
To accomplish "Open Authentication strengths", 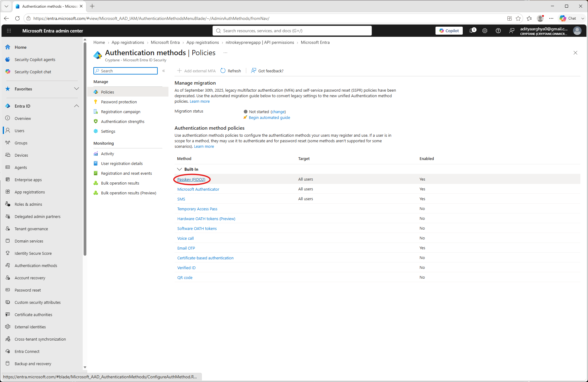I will pyautogui.click(x=123, y=121).
